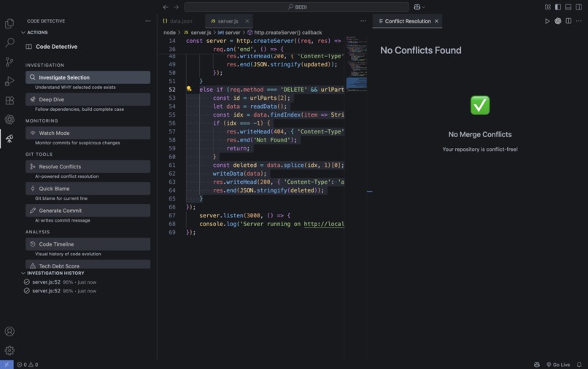Viewport: 588px width, 369px height.
Task: Click the ChatGPT icon in editor toolbar
Action: coord(558,21)
